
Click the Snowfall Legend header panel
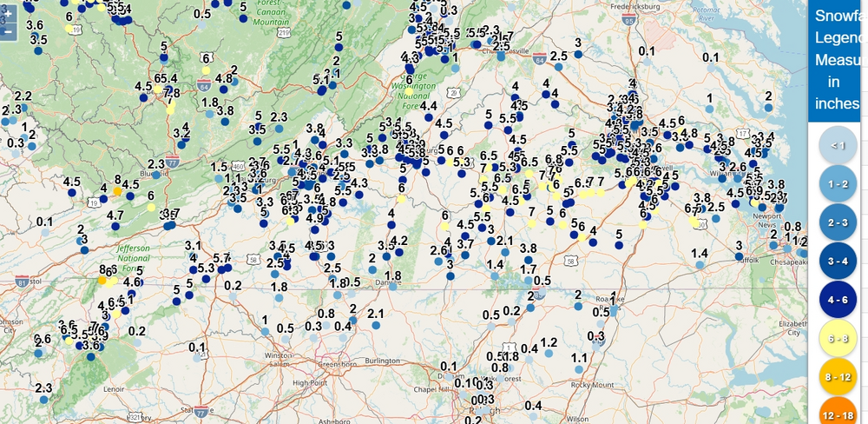tap(837, 59)
